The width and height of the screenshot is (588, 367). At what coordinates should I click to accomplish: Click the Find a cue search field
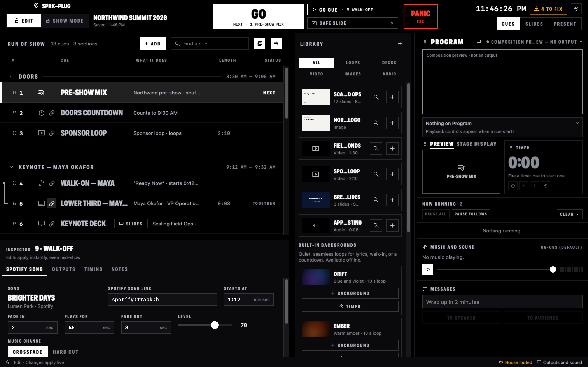click(210, 44)
